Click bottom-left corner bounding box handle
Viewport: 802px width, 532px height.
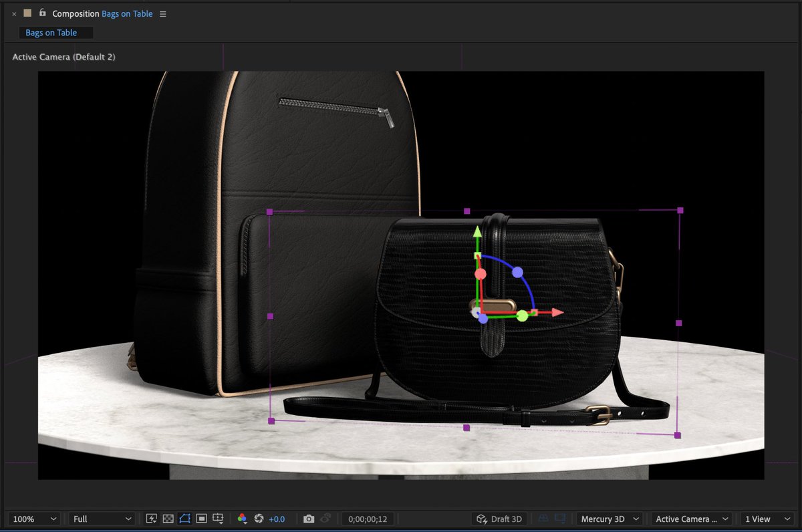(x=271, y=421)
